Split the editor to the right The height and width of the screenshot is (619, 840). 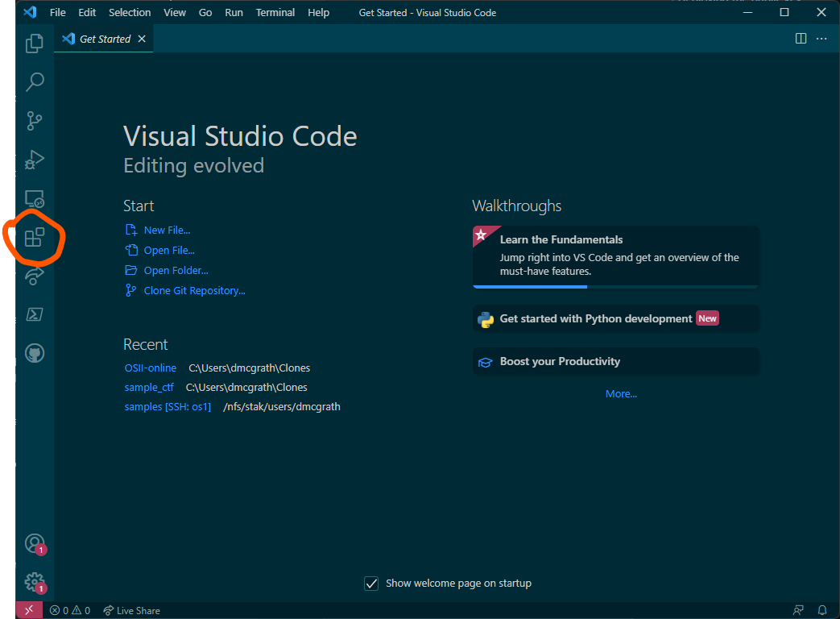tap(801, 39)
